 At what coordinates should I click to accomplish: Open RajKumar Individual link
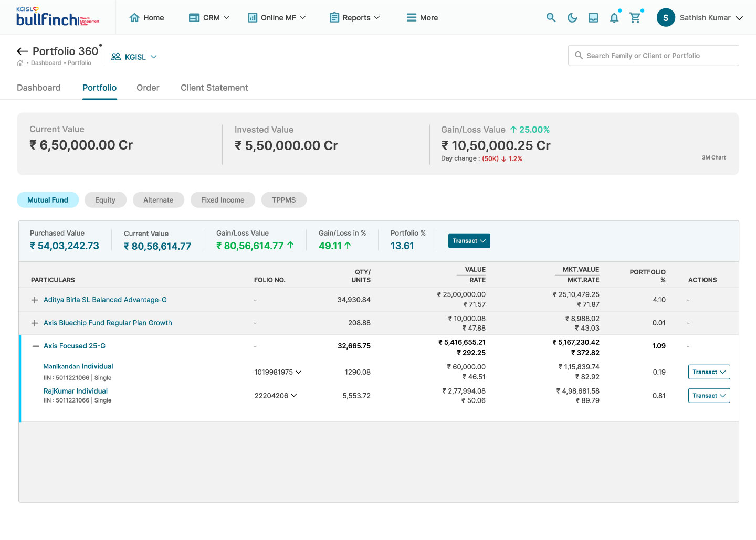(76, 391)
